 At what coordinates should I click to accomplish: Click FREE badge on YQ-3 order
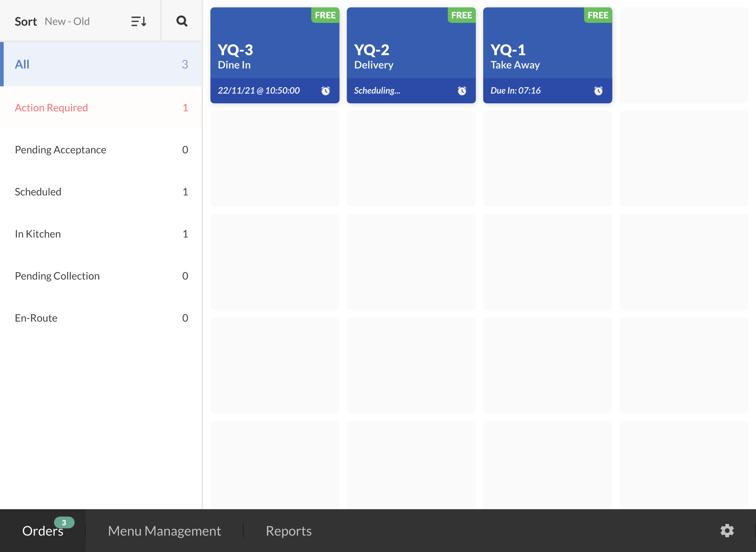point(325,15)
